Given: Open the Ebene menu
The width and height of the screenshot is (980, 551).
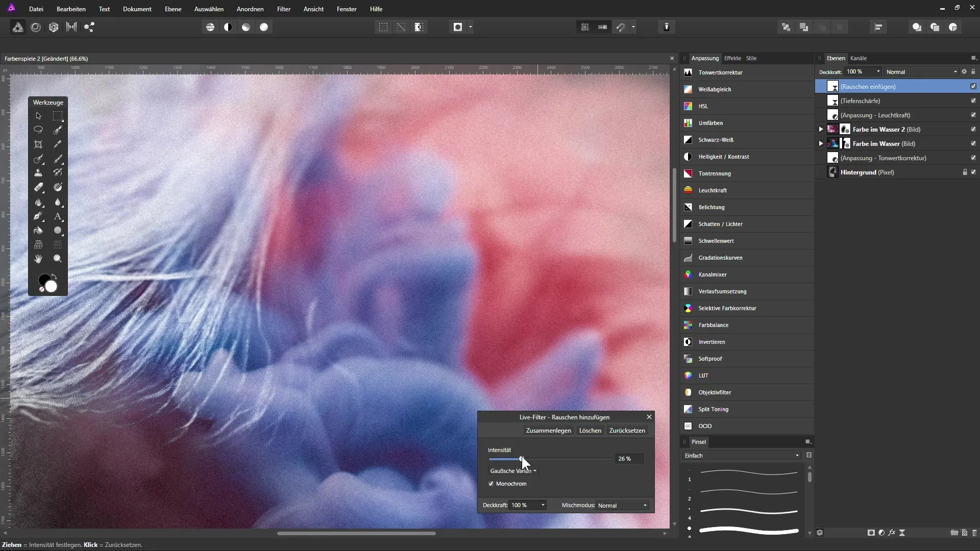Looking at the screenshot, I should 173,9.
